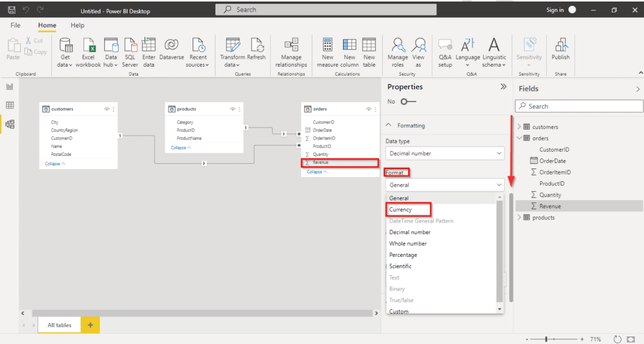Expand the customers table in Fields
The width and height of the screenshot is (644, 344).
519,127
